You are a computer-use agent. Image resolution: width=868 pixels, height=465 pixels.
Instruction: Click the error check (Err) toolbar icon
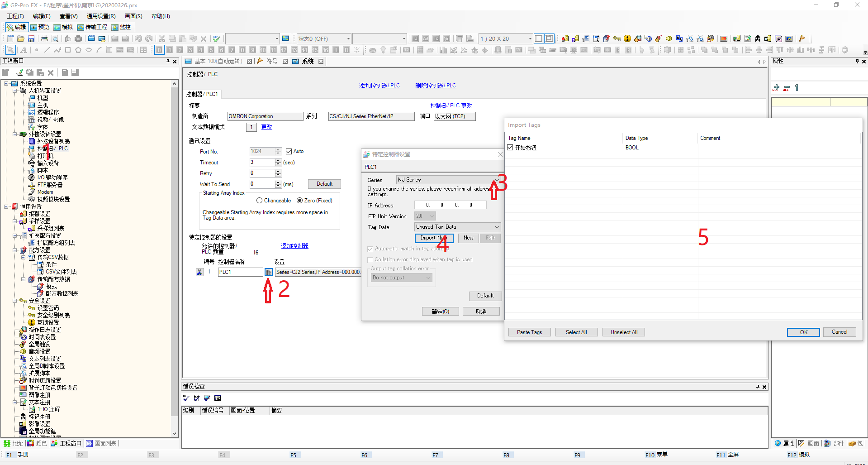click(x=217, y=39)
